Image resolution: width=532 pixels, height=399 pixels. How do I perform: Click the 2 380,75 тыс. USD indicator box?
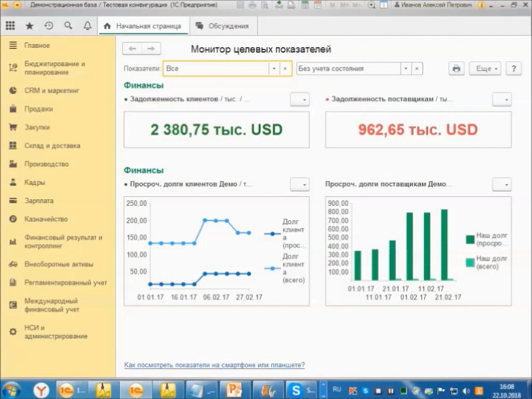(x=217, y=130)
